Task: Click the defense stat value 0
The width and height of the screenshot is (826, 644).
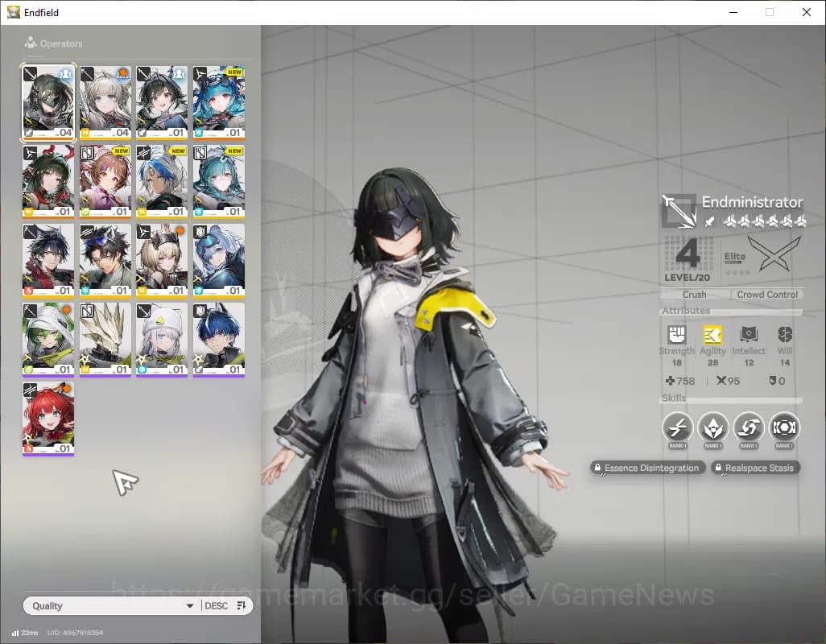Action: (778, 381)
